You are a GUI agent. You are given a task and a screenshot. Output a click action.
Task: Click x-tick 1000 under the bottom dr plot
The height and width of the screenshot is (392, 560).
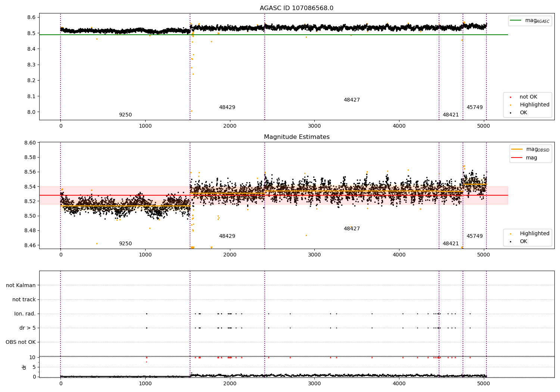click(145, 384)
